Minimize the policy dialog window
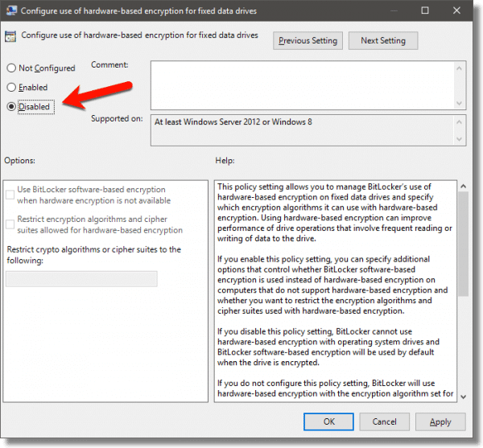The width and height of the screenshot is (483, 448). 394,10
